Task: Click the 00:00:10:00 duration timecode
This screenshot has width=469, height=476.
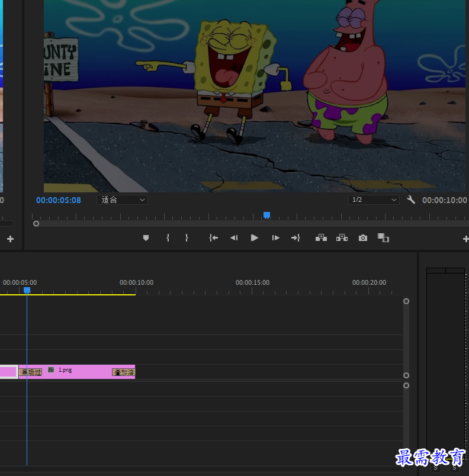Action: click(444, 200)
